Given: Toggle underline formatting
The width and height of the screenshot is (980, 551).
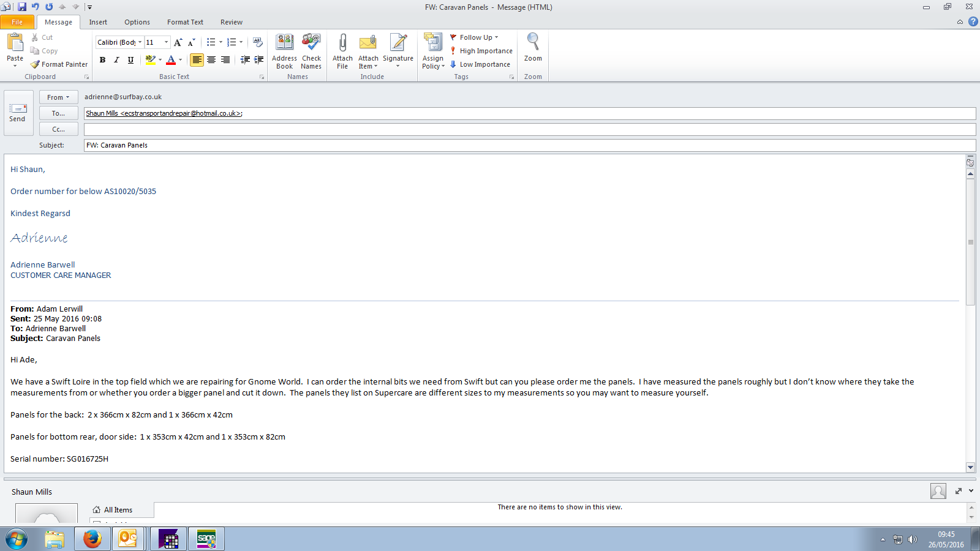Looking at the screenshot, I should pyautogui.click(x=130, y=60).
